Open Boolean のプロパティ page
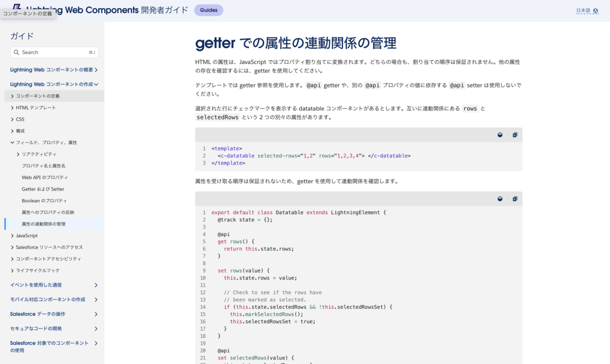This screenshot has width=610, height=364. (44, 201)
